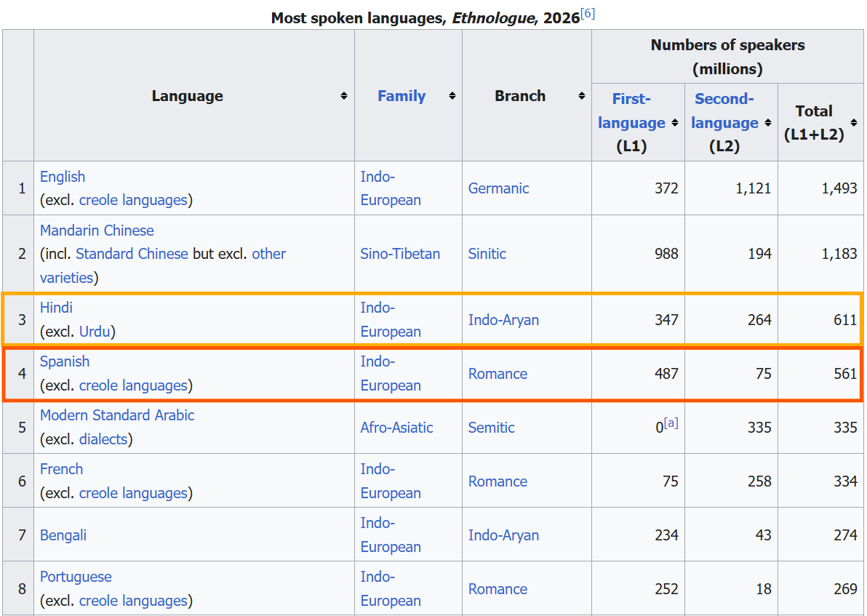Click Branch column sort arrows icon
This screenshot has height=616, width=867.
[x=582, y=96]
